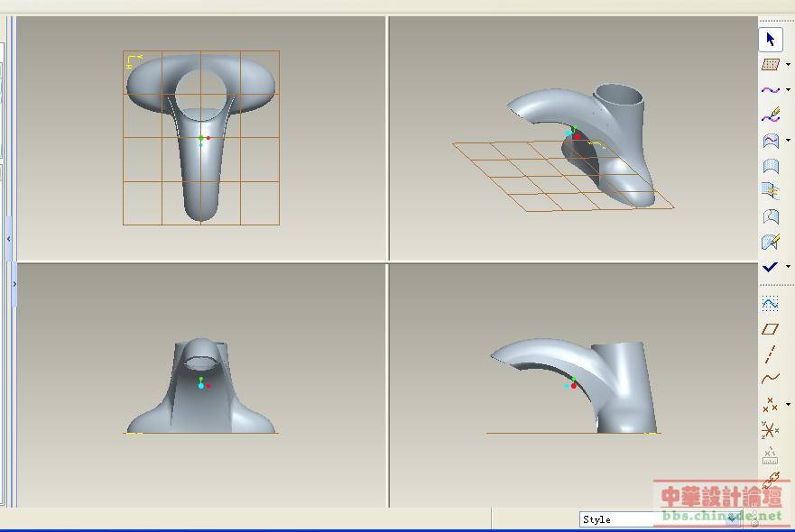The height and width of the screenshot is (532, 795).
Task: Select the Create Surface tool
Action: (770, 166)
